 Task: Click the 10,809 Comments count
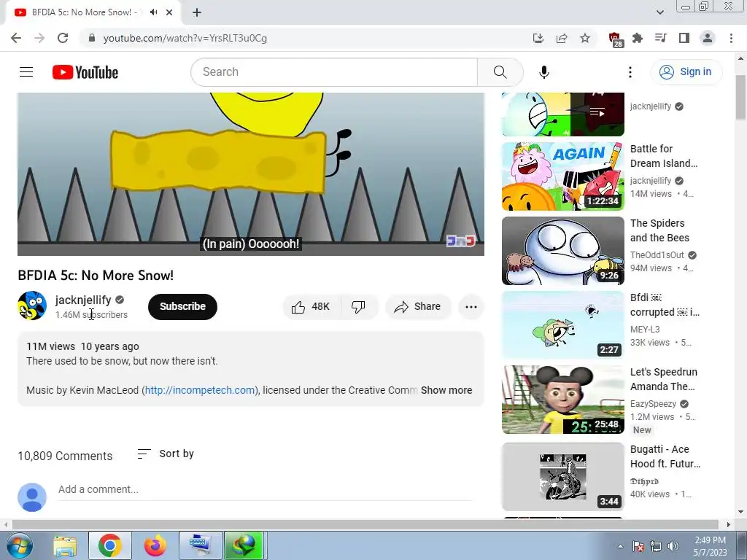(65, 456)
